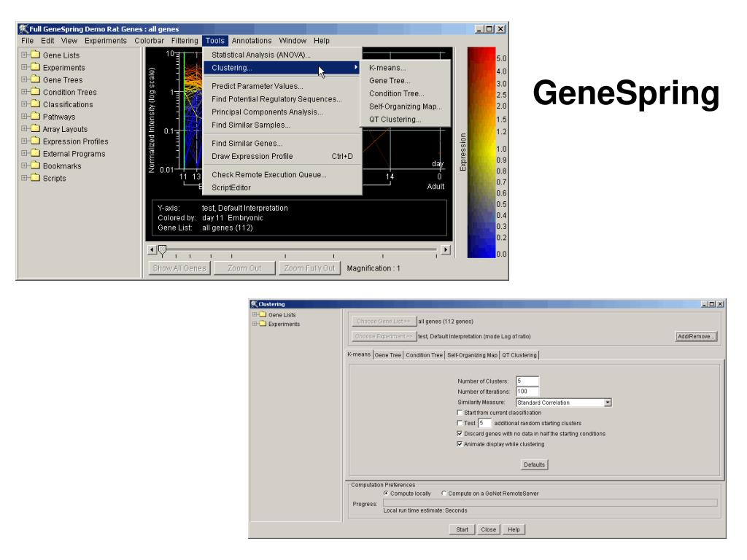The height and width of the screenshot is (560, 747).
Task: Click the Classifications folder icon
Action: coord(35,104)
